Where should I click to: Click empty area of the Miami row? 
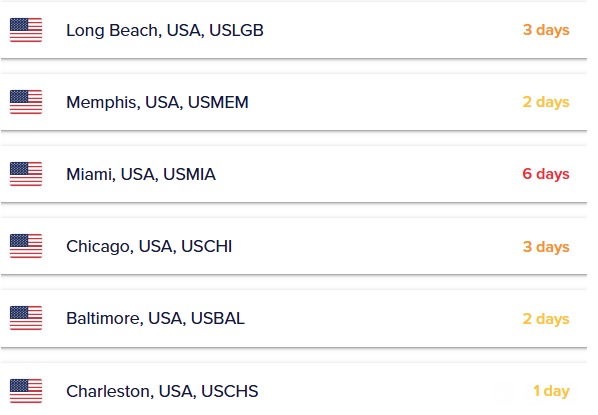[x=366, y=174]
